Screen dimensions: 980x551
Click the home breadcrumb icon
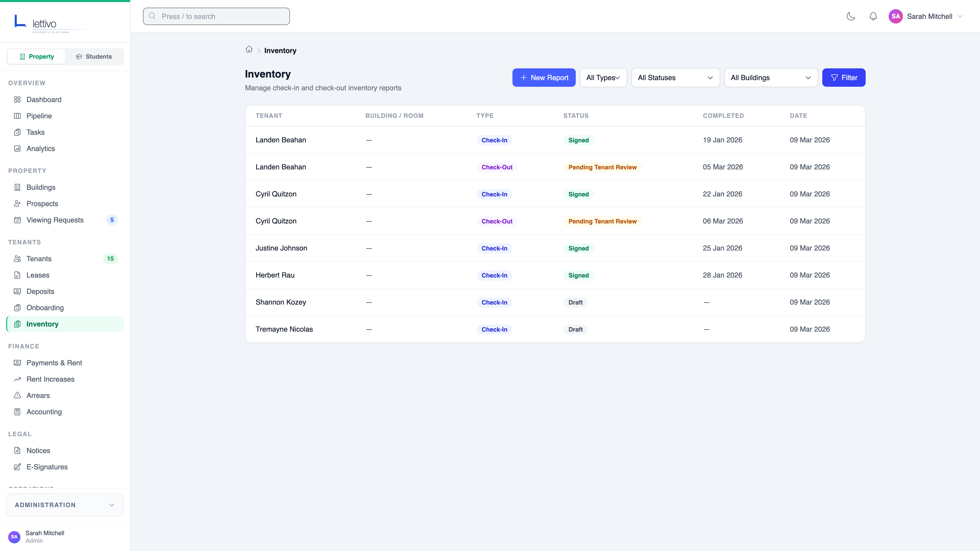pos(249,49)
